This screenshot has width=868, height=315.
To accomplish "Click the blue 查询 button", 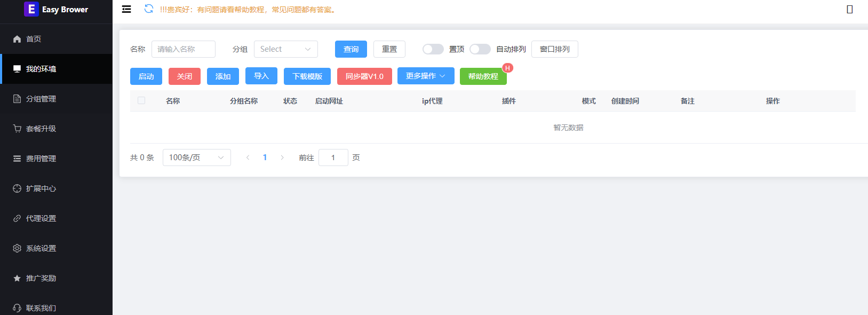I will pos(351,49).
